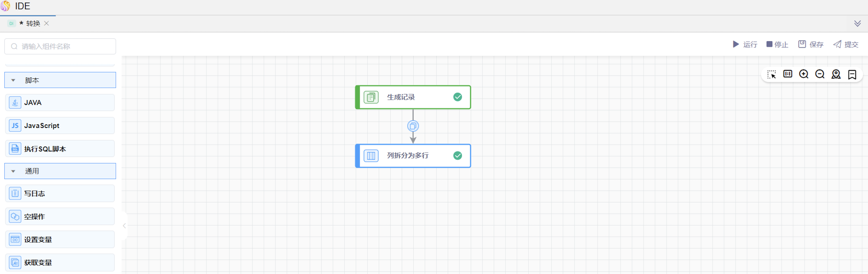
Task: Expand the double-chevron tab list dropdown
Action: 857,24
